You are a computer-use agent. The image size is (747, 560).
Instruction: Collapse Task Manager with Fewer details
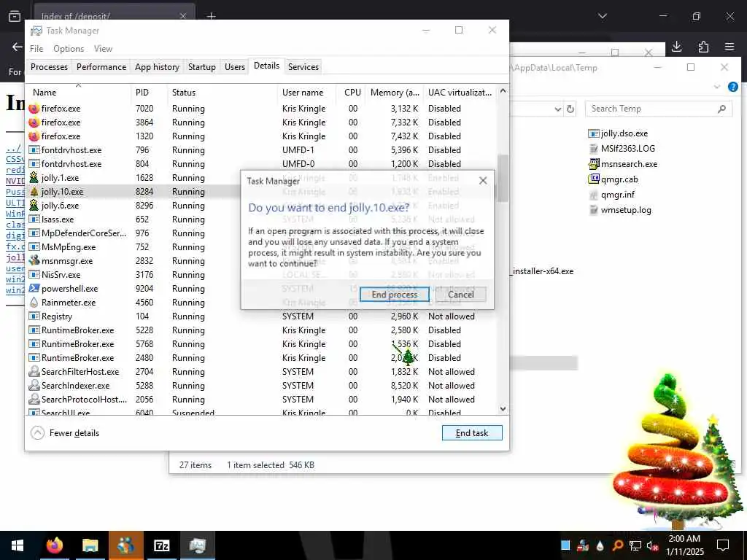tap(65, 433)
